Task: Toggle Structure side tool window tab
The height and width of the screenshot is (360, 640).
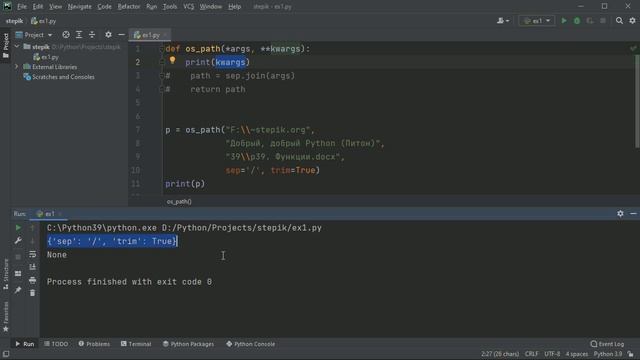Action: pyautogui.click(x=5, y=274)
